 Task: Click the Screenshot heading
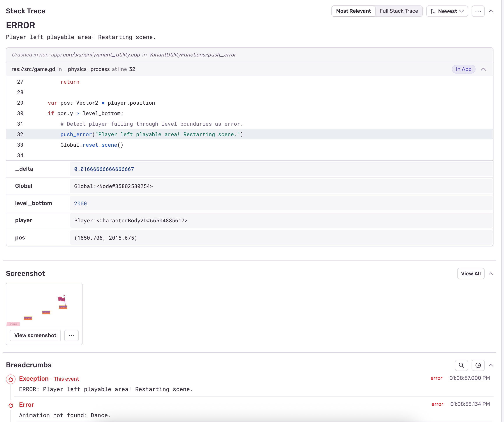25,274
